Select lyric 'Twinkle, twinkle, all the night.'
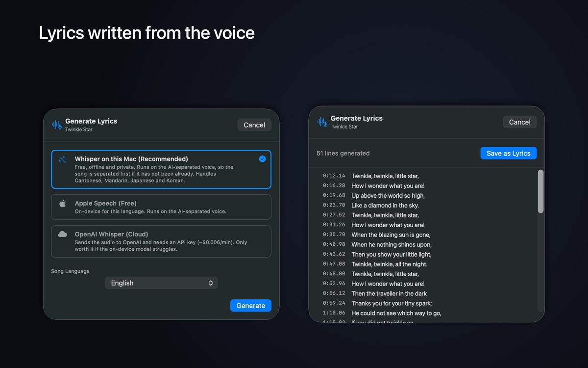Viewport: 588px width, 368px height. [390, 264]
